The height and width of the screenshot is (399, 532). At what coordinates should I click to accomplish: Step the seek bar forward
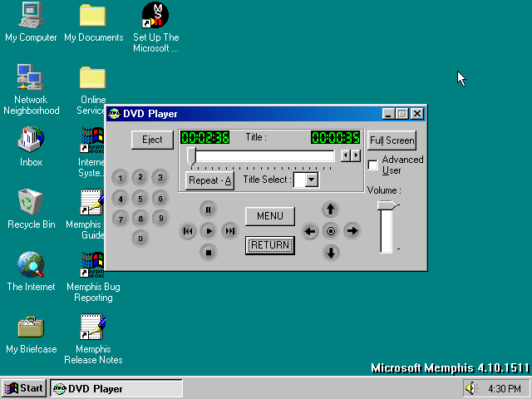[356, 155]
